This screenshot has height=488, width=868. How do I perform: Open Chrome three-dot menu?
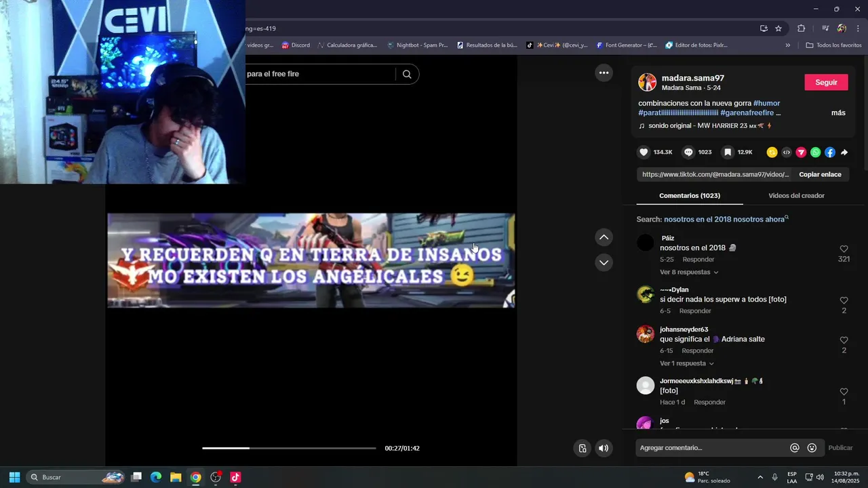point(859,28)
